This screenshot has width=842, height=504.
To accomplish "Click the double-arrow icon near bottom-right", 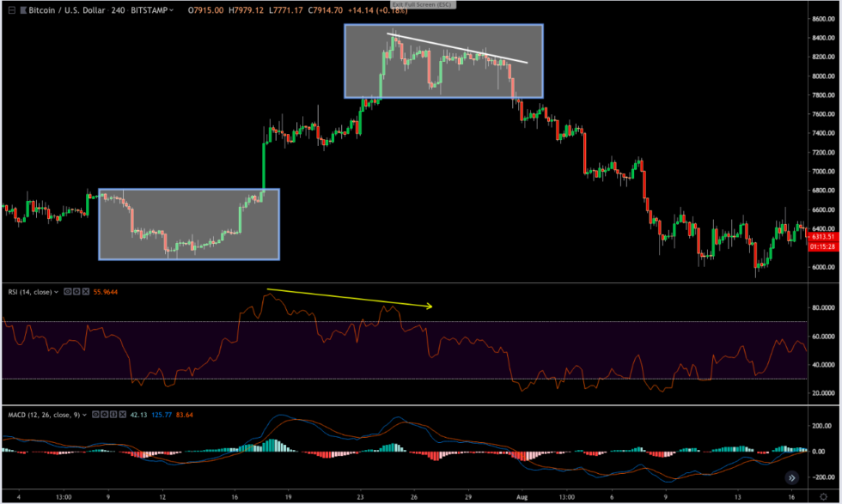I will pos(791,477).
